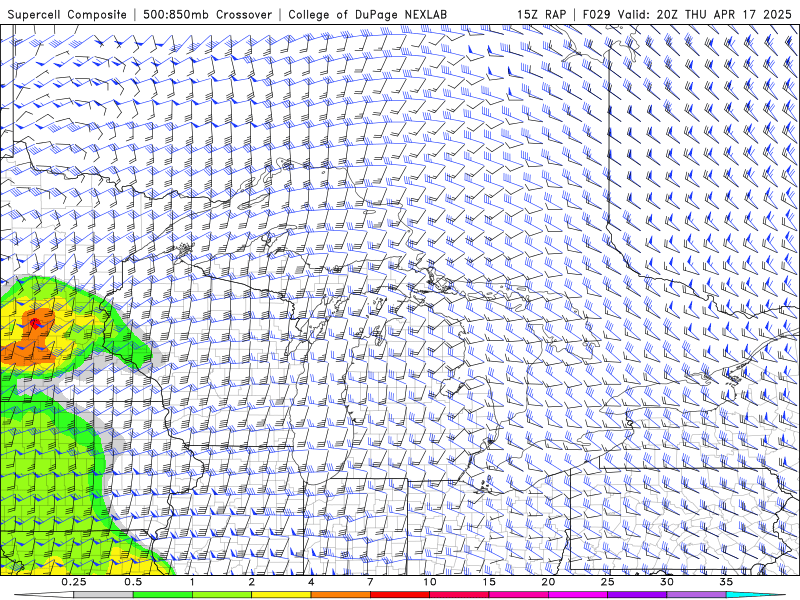Image resolution: width=800 pixels, height=600 pixels.
Task: Click the magenta 20–25 legend color segment
Action: (578, 595)
